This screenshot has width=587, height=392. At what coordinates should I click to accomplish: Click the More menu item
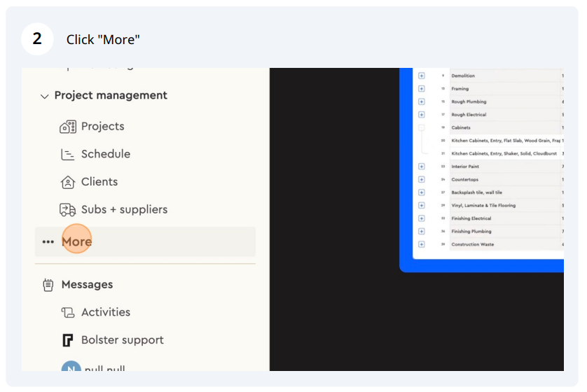(x=145, y=241)
